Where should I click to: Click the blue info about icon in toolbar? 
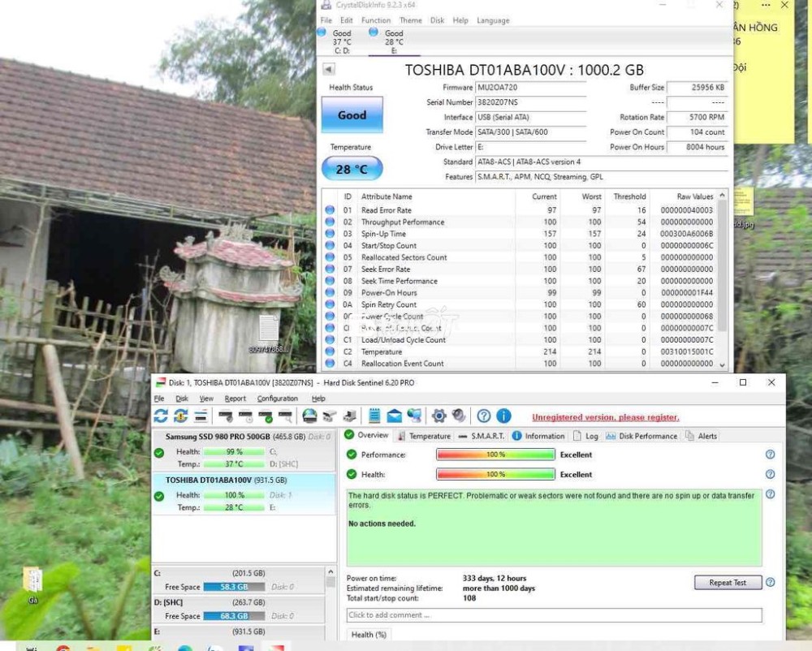pyautogui.click(x=504, y=416)
